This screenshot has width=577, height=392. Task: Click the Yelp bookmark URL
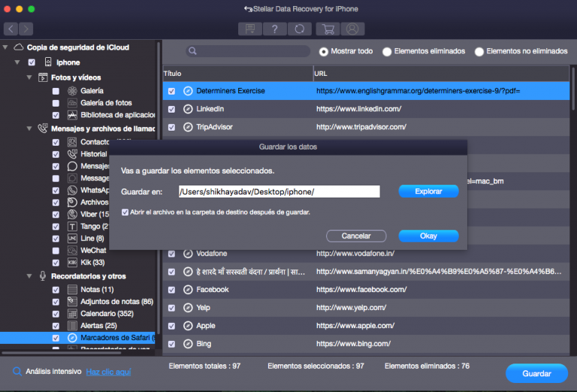click(351, 308)
